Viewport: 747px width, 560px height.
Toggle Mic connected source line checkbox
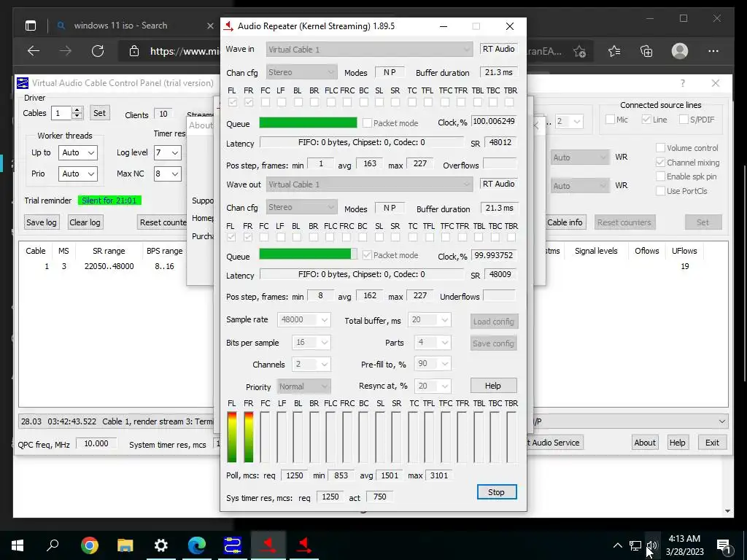610,120
